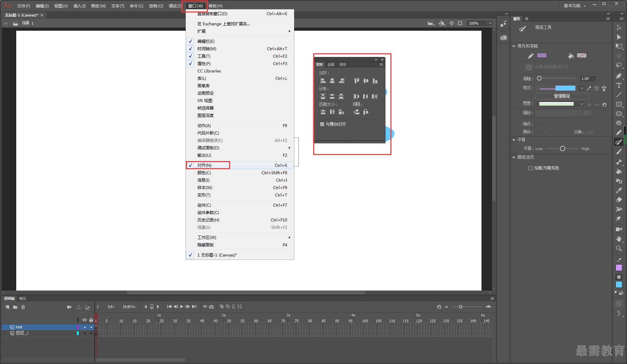Toggle lock dot of 图层_1 layer
This screenshot has width=627, height=364.
(91, 333)
